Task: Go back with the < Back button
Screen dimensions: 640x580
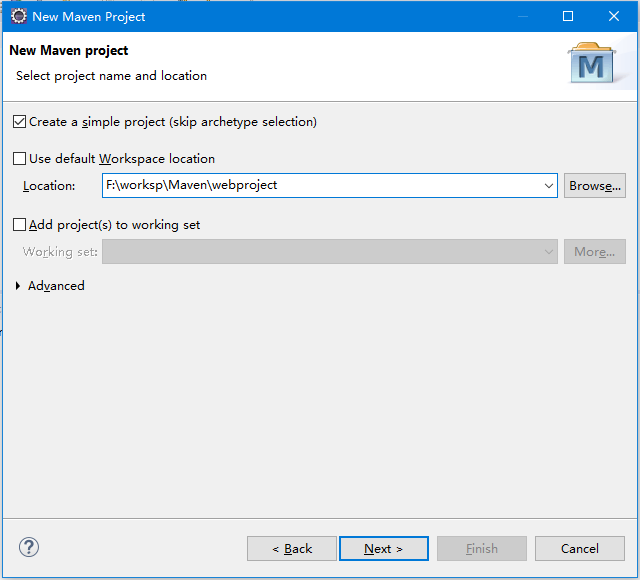Action: coord(292,549)
